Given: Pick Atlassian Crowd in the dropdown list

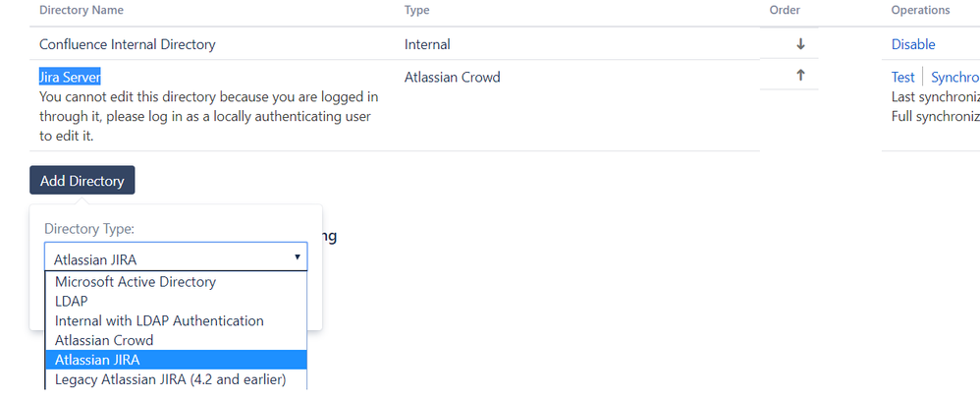Looking at the screenshot, I should click(176, 340).
